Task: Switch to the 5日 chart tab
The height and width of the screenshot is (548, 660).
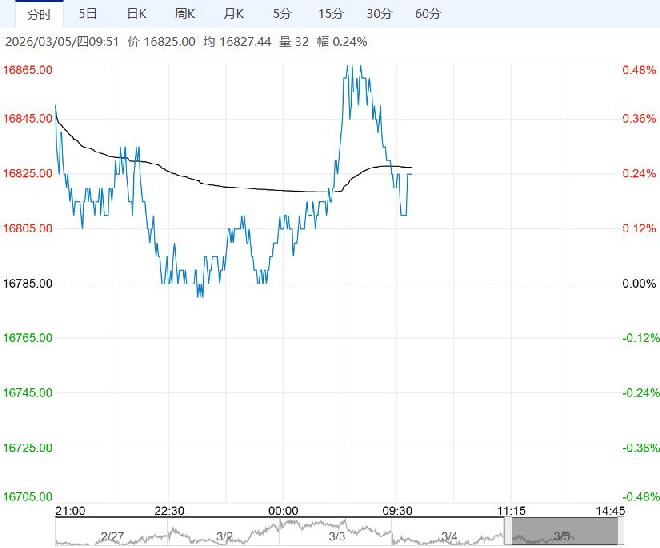Action: pyautogui.click(x=88, y=14)
